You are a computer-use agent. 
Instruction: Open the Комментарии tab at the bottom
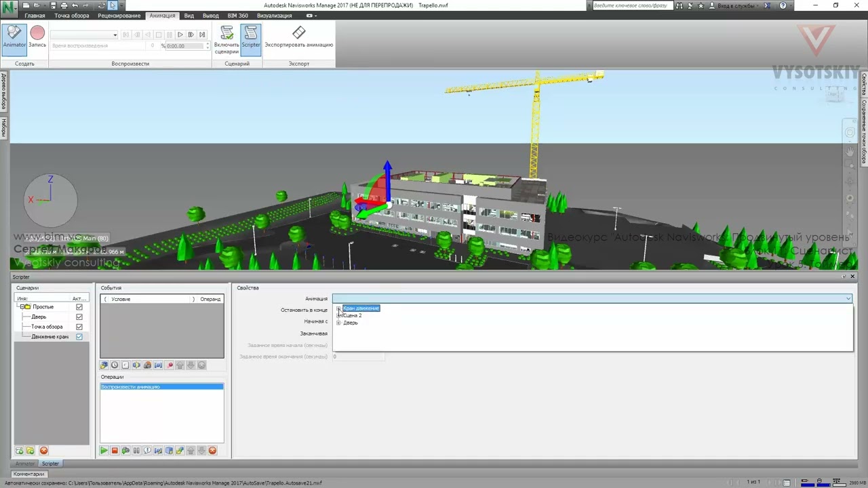[28, 474]
